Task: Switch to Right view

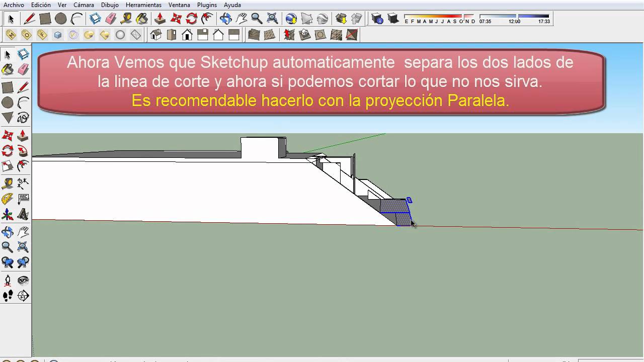Action: point(203,35)
